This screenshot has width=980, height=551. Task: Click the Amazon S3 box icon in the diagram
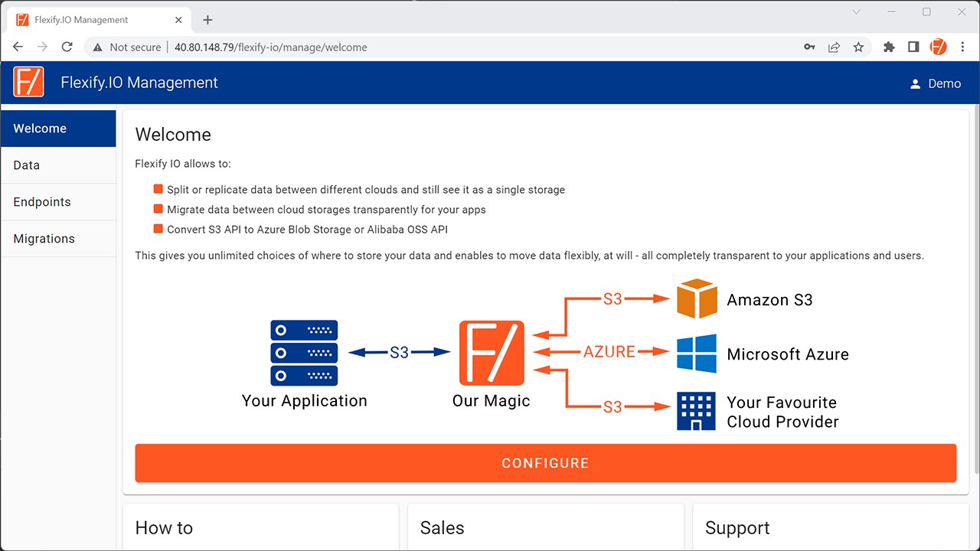697,299
